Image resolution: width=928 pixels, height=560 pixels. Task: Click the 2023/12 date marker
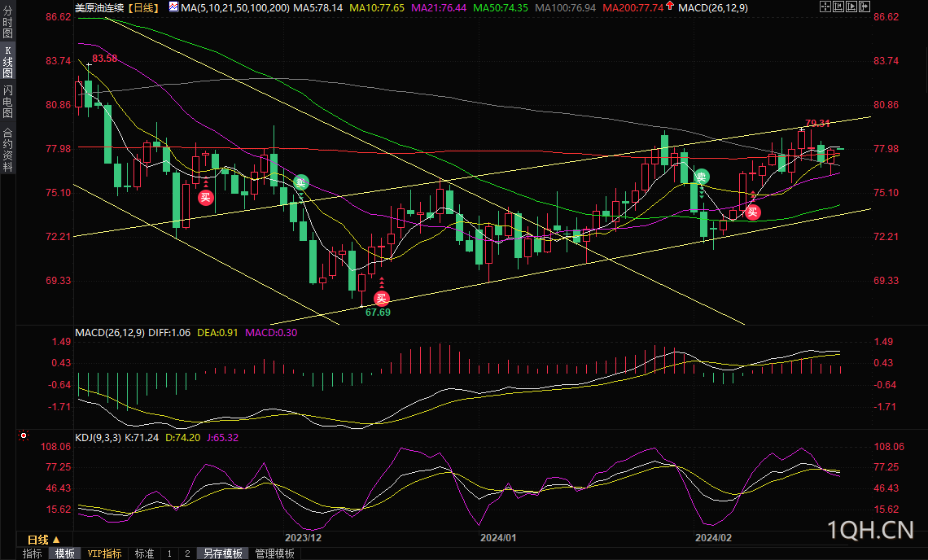[303, 537]
